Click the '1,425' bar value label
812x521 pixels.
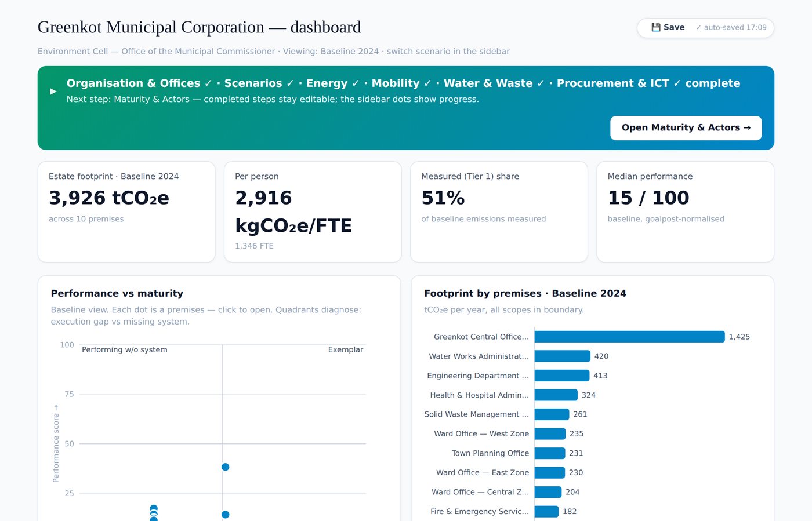point(739,337)
